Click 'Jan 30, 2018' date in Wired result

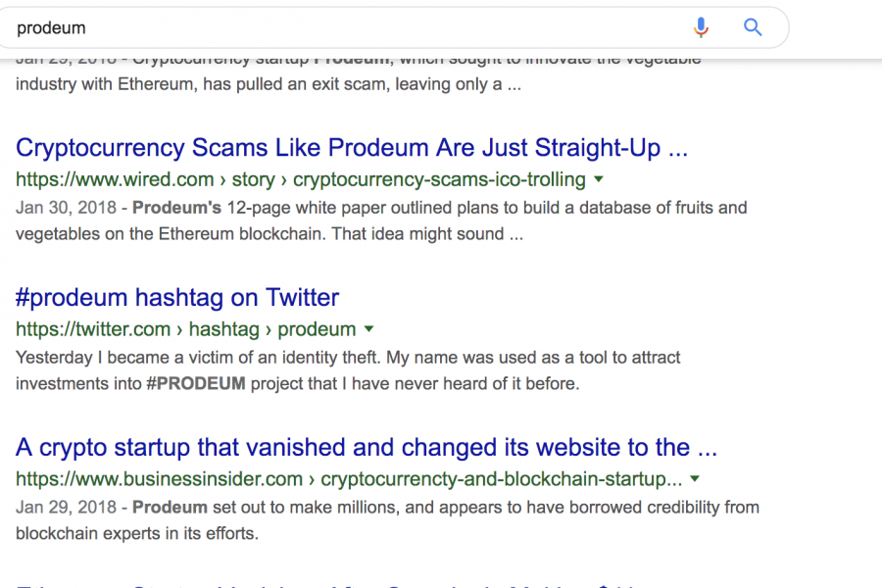point(66,208)
